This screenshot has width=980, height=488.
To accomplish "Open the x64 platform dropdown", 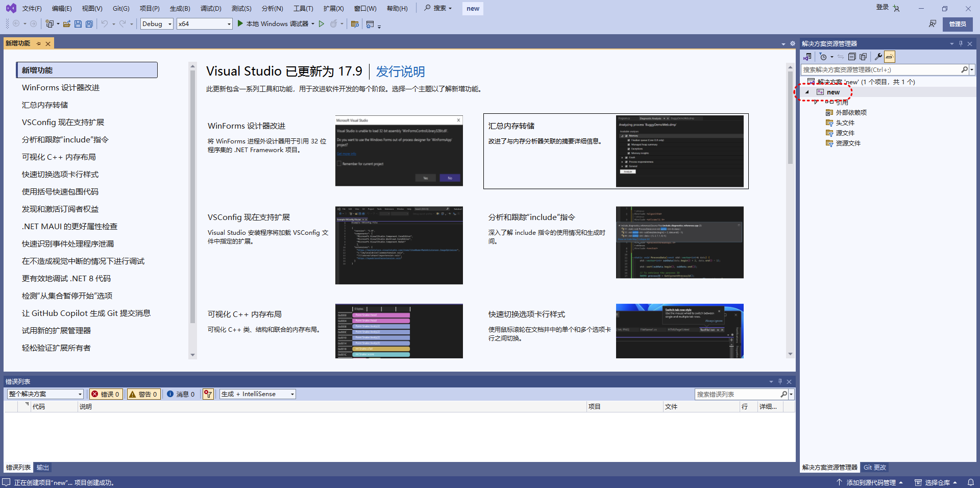I will (x=205, y=24).
